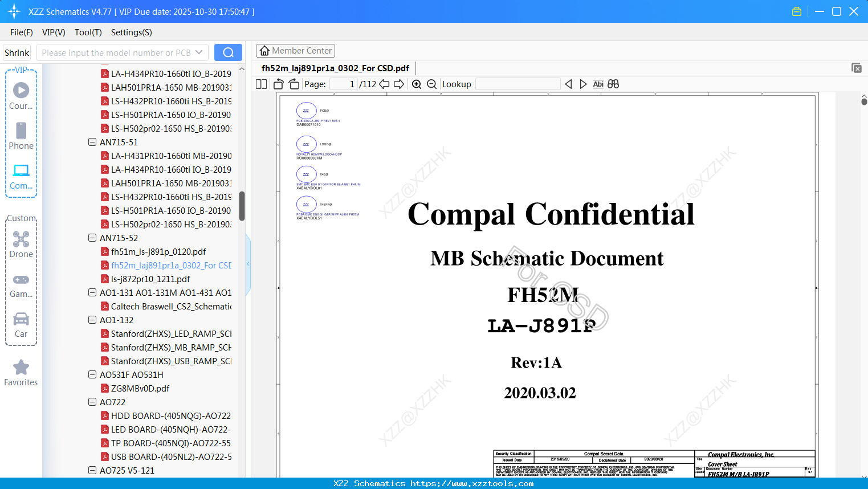Image resolution: width=868 pixels, height=489 pixels.
Task: Open Caltech Braswell_CS2 schematic file
Action: coord(166,306)
